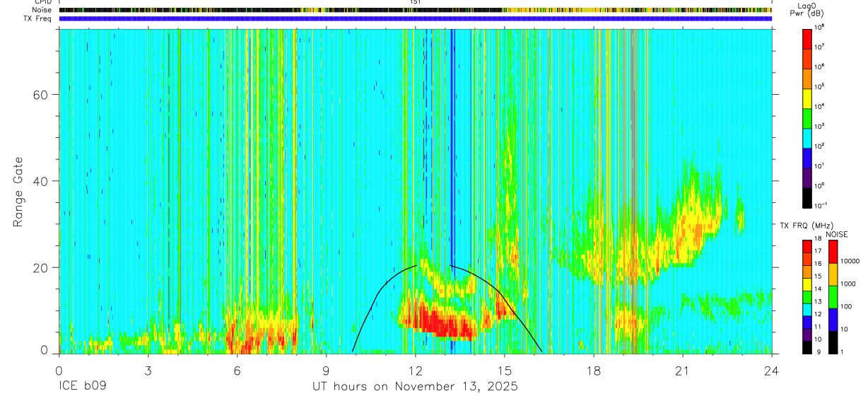Viewport: 868px width, 401px height.
Task: Click the Noise strip above the plot
Action: click(x=415, y=10)
